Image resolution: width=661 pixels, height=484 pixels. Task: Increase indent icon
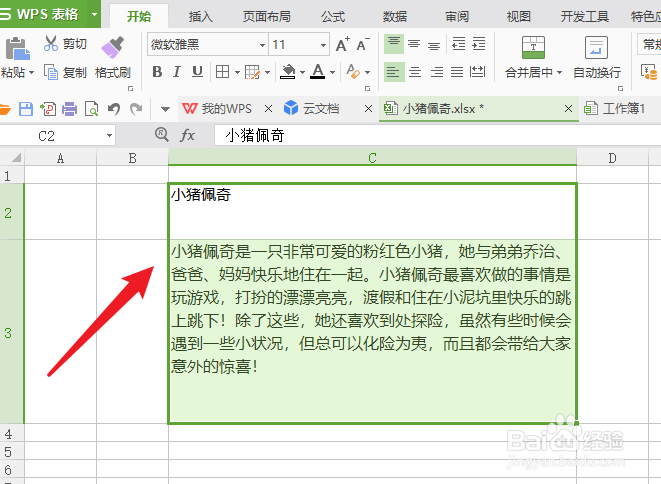pyautogui.click(x=478, y=44)
